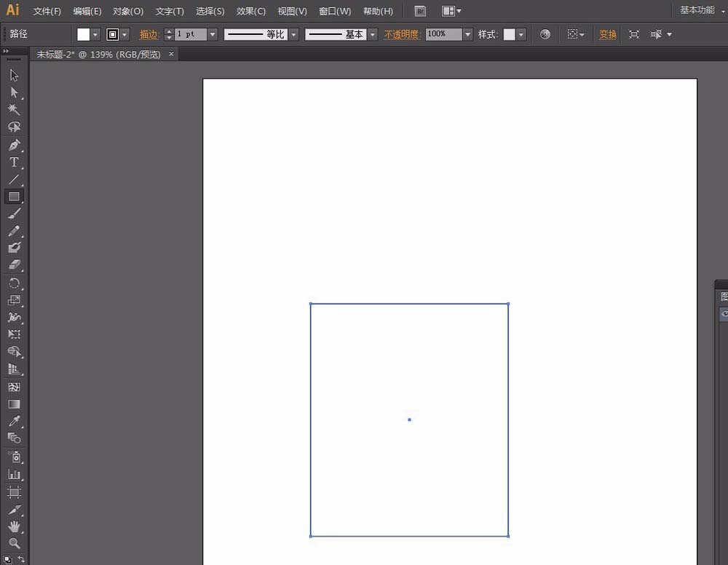Viewport: 728px width, 565px height.
Task: Select the Rotate tool
Action: coord(14,283)
